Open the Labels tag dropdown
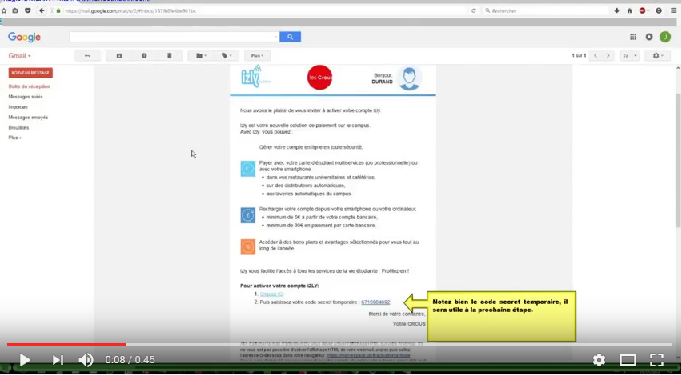681x375 pixels. tap(226, 56)
